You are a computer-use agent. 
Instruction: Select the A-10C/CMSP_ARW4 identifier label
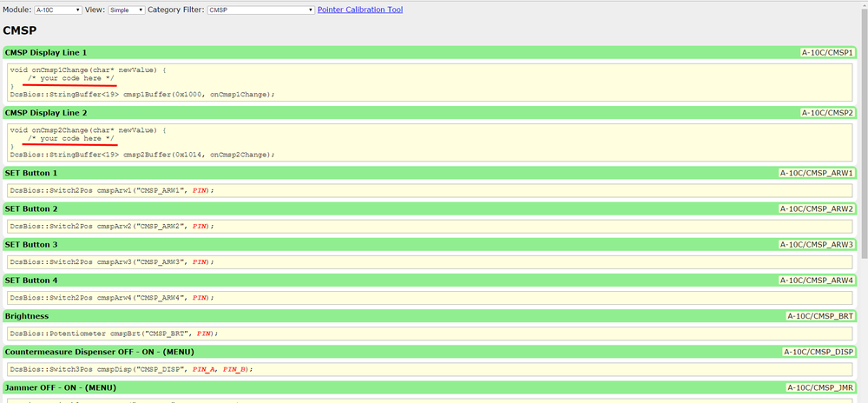(817, 281)
